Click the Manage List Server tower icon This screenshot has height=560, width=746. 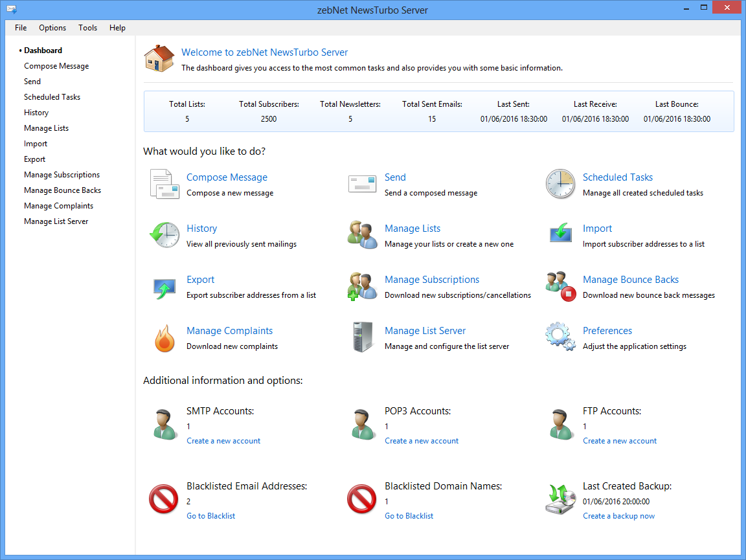coord(362,337)
